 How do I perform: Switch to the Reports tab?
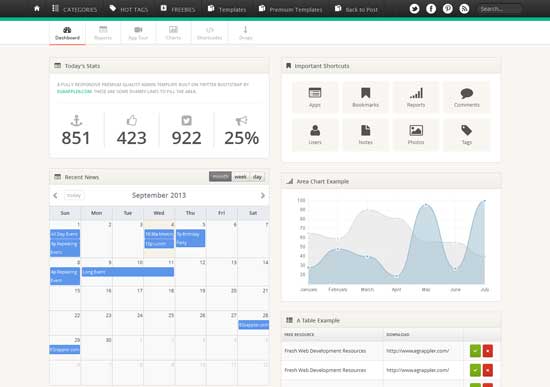point(103,33)
